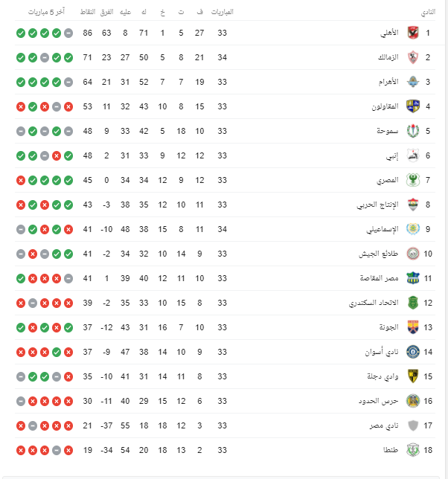Click the إنبي red loss result icon
Viewport: 448px width, 479px height.
pos(57,155)
